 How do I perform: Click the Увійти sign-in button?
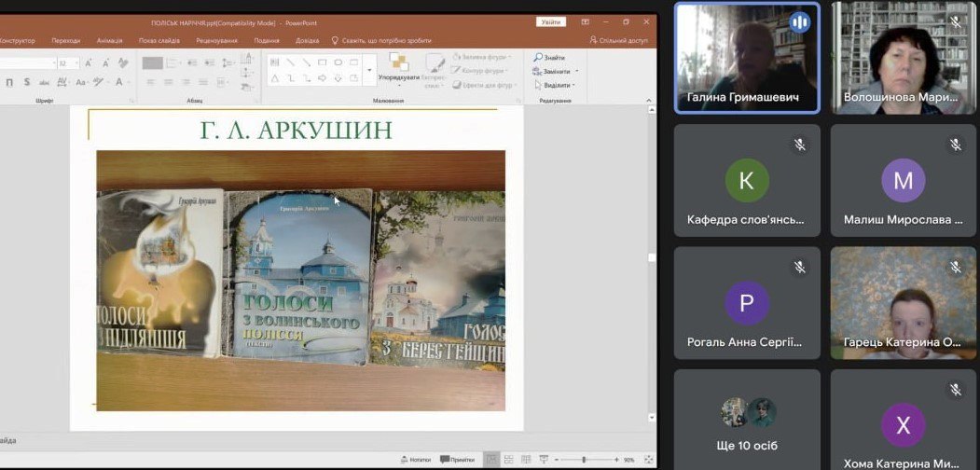[551, 21]
